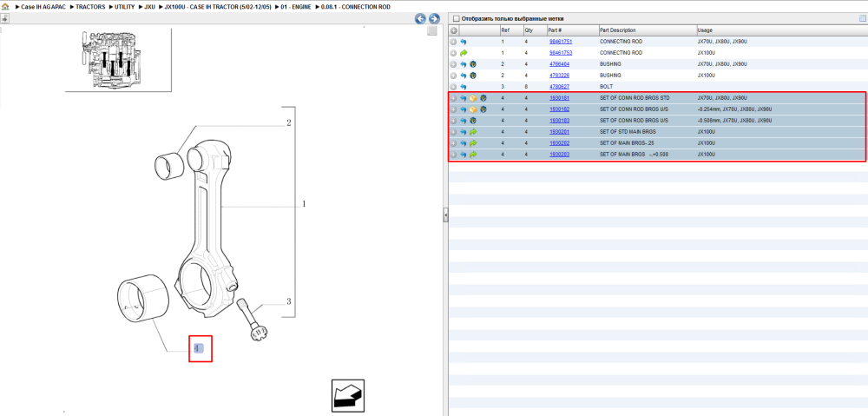Select the SET OF STD MAIN BRGS description
This screenshot has width=868, height=416.
tap(628, 132)
